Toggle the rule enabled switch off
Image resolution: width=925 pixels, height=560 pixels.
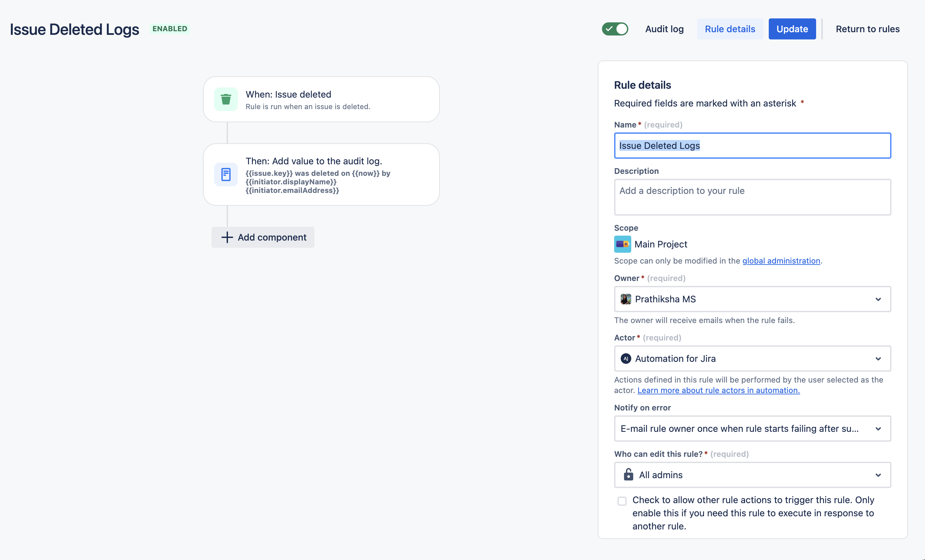click(614, 29)
